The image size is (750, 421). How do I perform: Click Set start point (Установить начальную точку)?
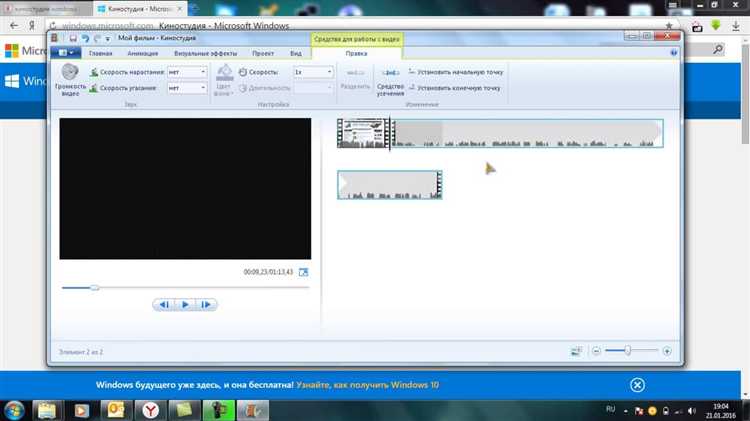tap(456, 72)
